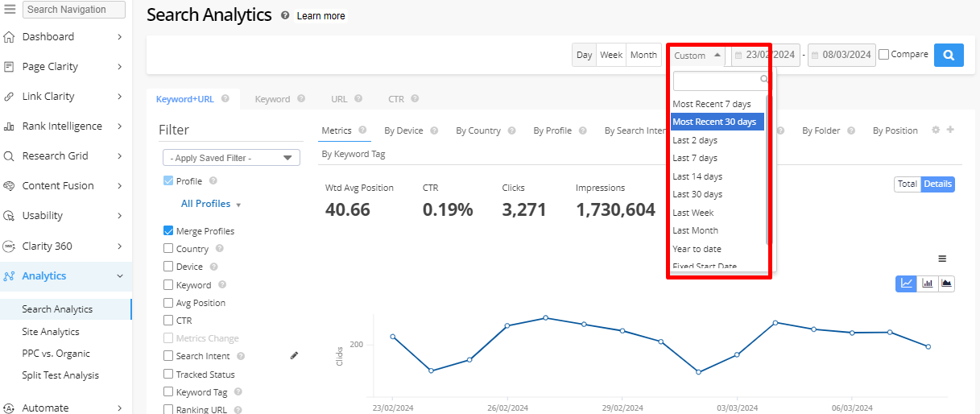Viewport: 980px width, 414px height.
Task: Click the hamburger navigation menu icon
Action: pos(10,10)
